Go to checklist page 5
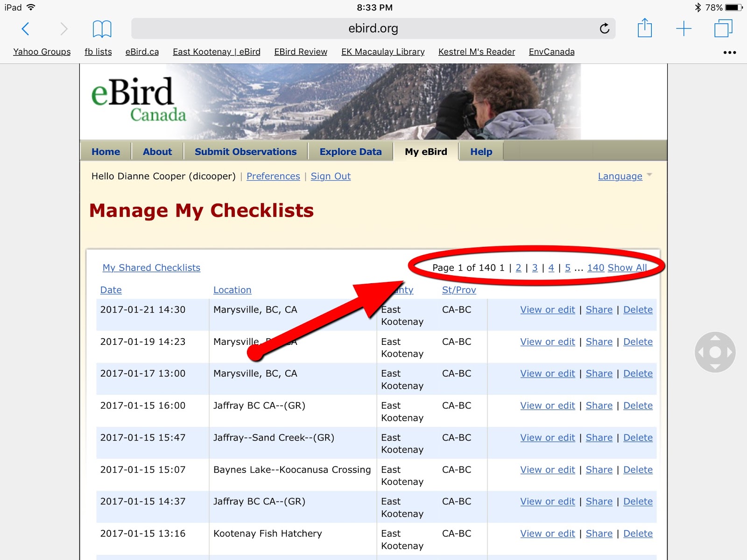 click(x=568, y=268)
